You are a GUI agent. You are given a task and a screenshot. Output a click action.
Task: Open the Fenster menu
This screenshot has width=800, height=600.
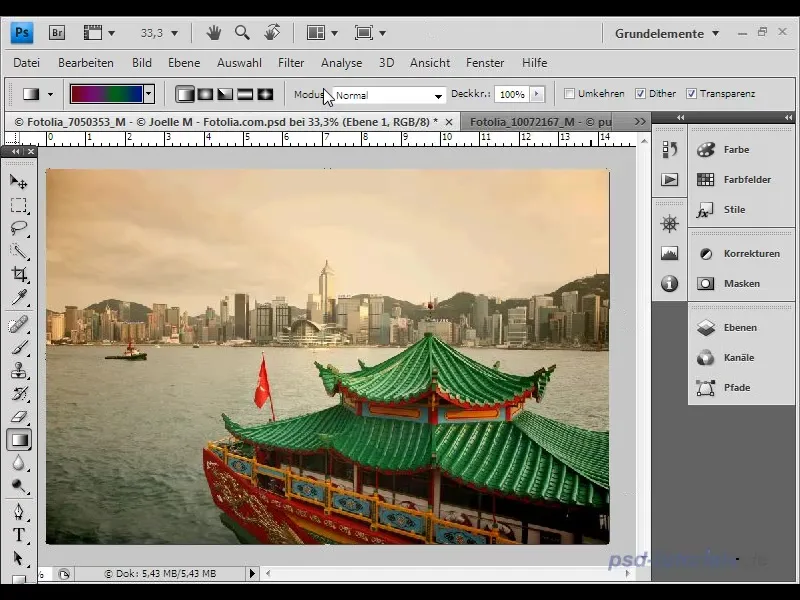(x=485, y=63)
